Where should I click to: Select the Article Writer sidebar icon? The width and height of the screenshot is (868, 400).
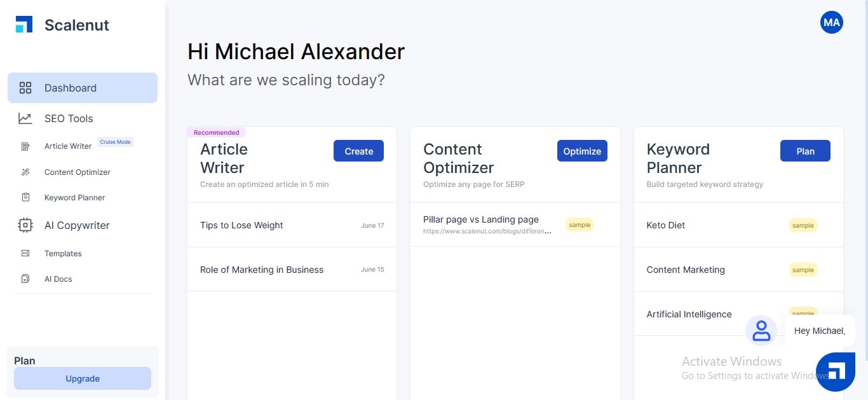click(25, 146)
